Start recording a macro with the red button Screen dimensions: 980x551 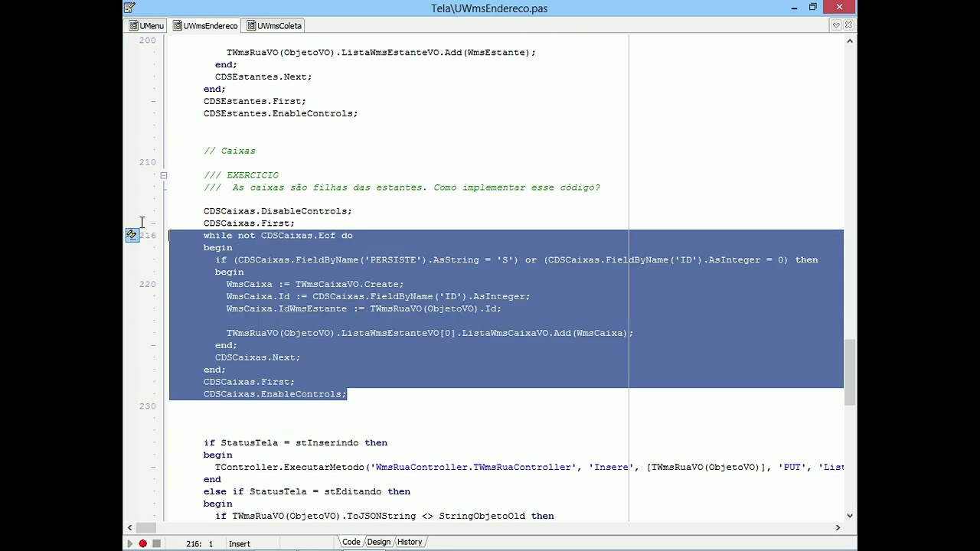click(142, 543)
